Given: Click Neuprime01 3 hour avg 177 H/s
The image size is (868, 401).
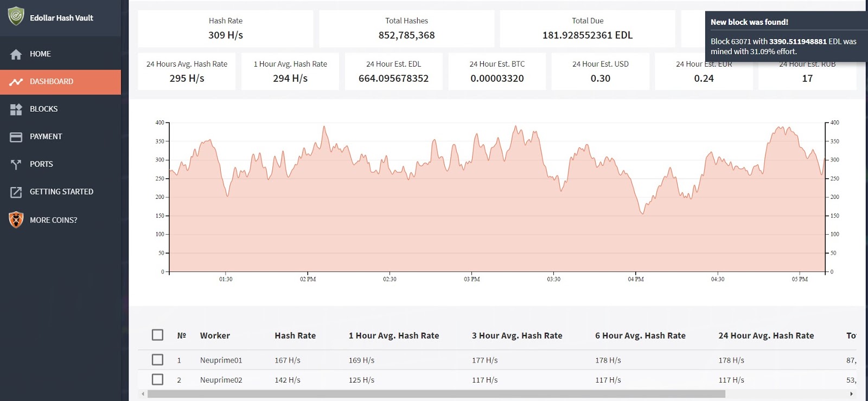Looking at the screenshot, I should pyautogui.click(x=484, y=360).
